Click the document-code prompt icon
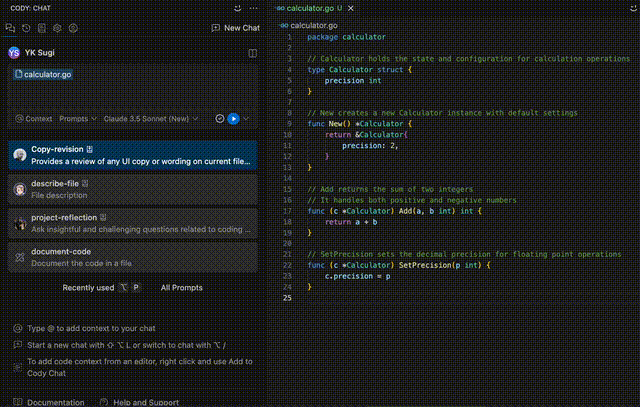The height and width of the screenshot is (407, 640). click(20, 257)
